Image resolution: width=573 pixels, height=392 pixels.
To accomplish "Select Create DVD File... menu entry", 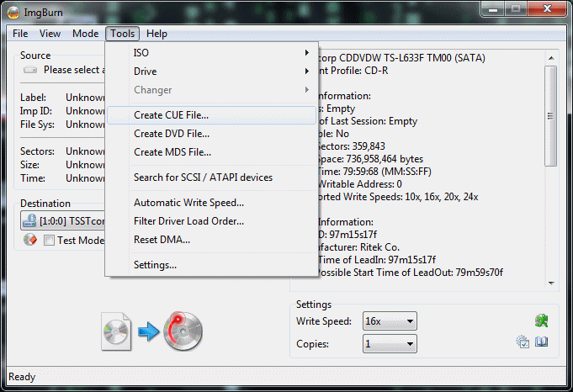I will 212,134.
